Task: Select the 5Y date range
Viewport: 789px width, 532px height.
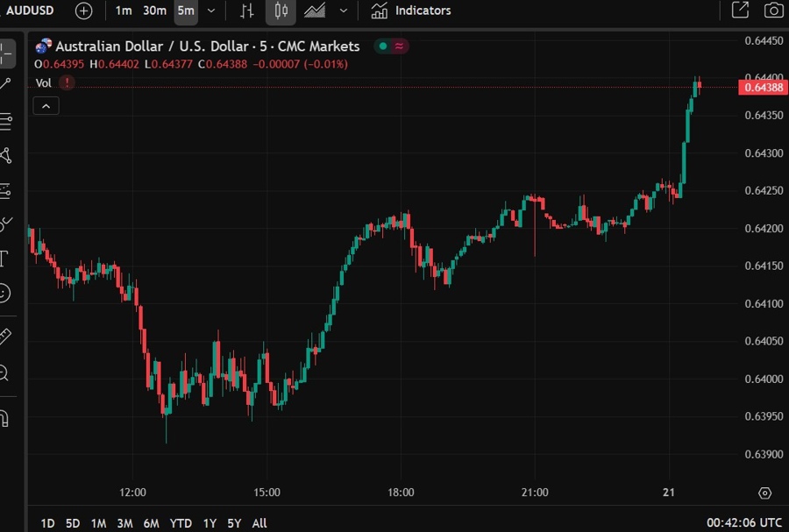Action: tap(234, 523)
